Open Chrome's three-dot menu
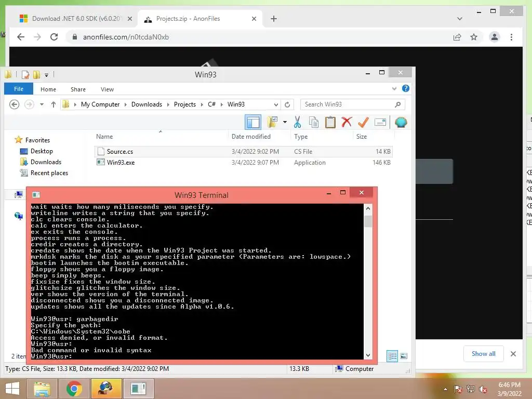Viewport: 532px width, 399px height. pos(511,37)
